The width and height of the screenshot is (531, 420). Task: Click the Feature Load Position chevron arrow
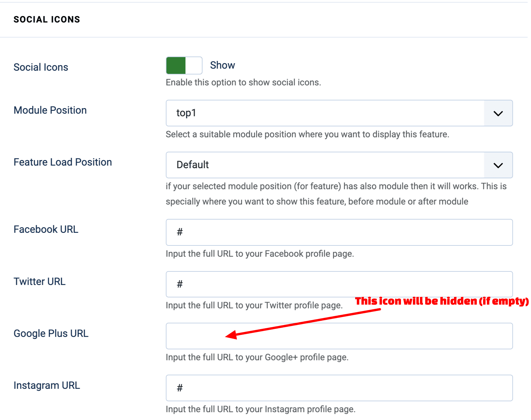pos(498,165)
